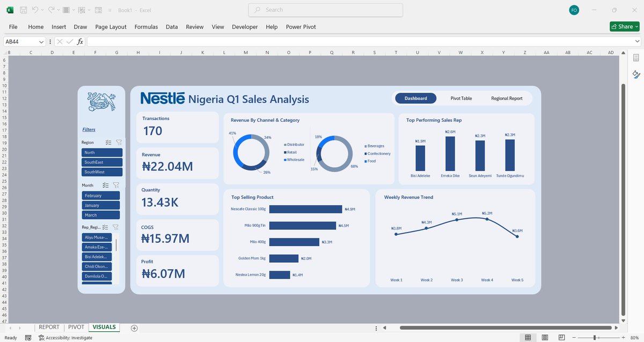Viewport: 644px width, 342px height.
Task: Open the Developer ribbon tab
Action: (245, 27)
